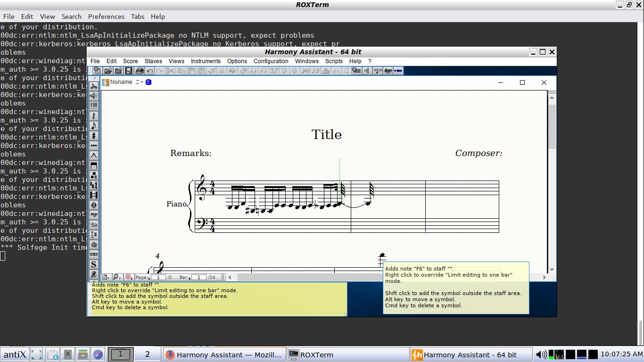
Task: Select the quill pen palette icon
Action: [94, 274]
